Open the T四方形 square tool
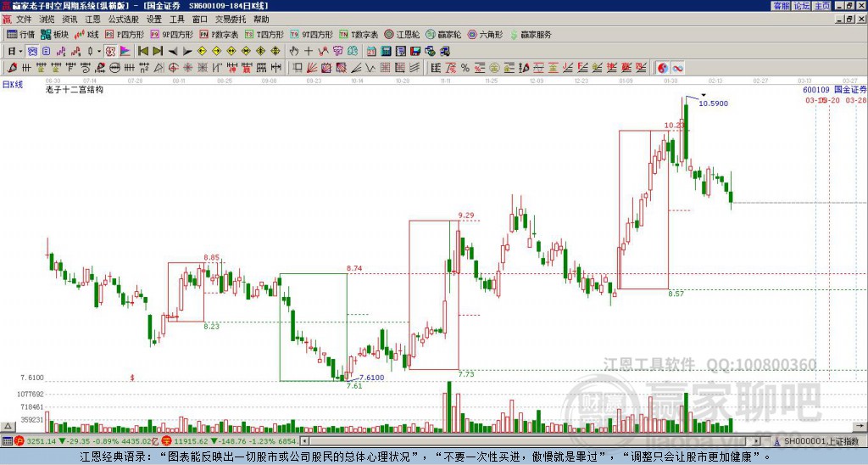 264,34
